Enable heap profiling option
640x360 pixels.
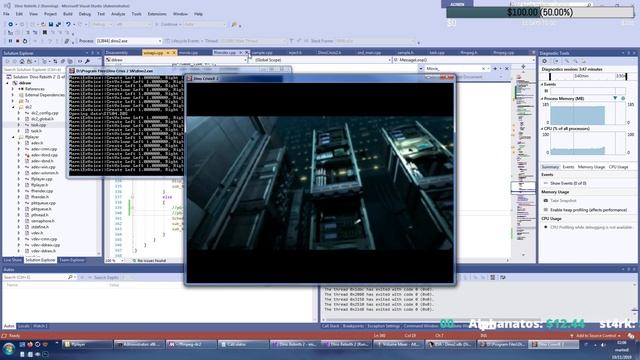tap(588, 210)
